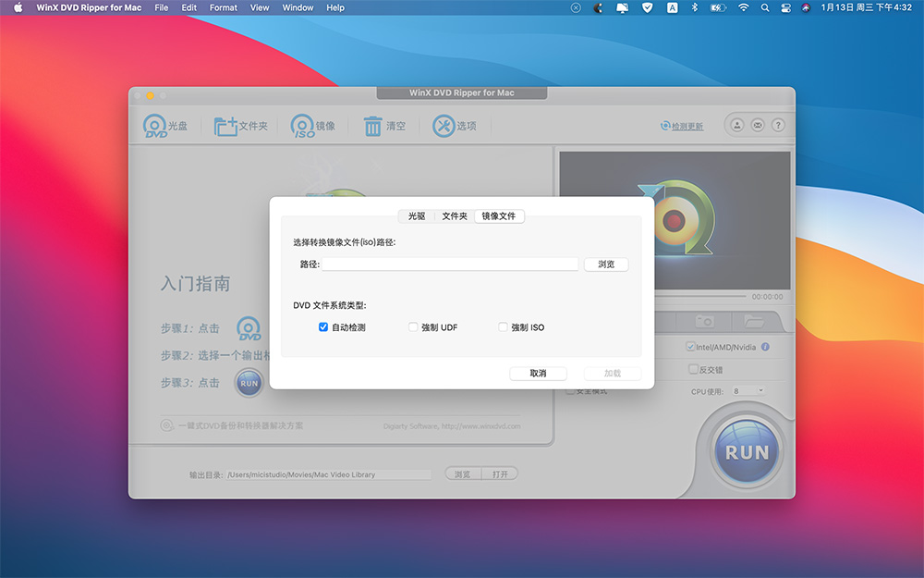Click the DVD icon in step 1 guide
The image size is (924, 578).
click(x=249, y=328)
